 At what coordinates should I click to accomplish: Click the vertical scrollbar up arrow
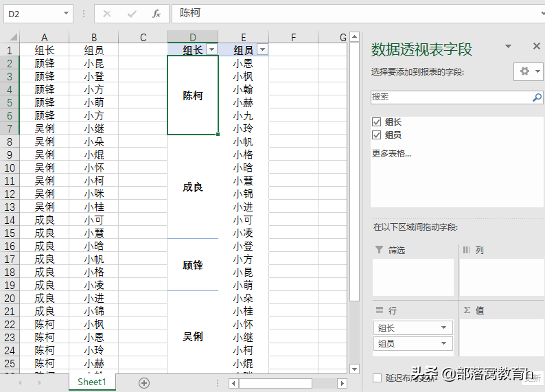354,36
